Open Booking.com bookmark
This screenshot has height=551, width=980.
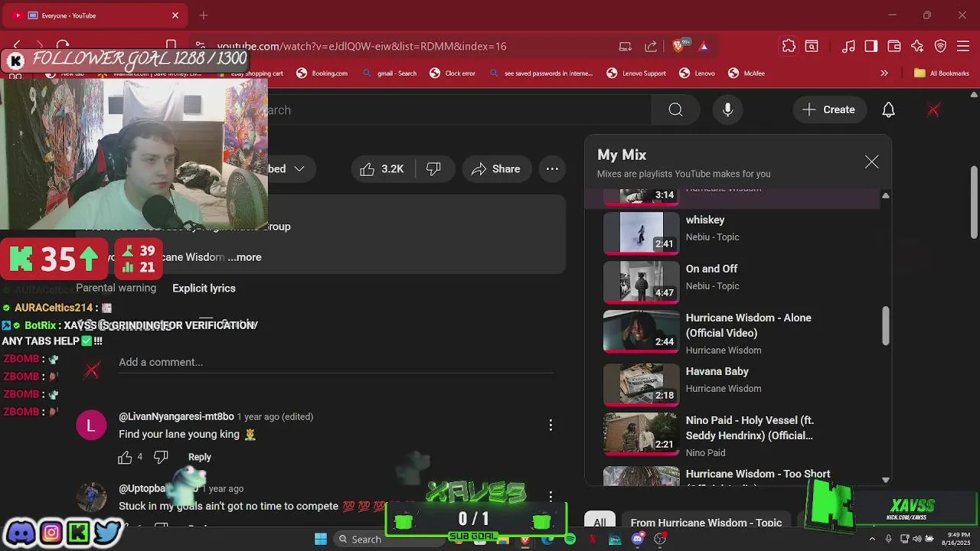coord(322,73)
